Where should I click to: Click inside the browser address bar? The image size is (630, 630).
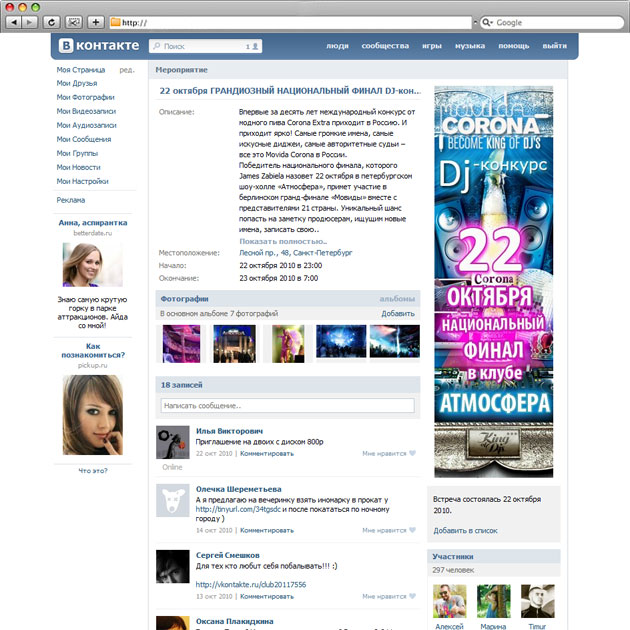(x=290, y=22)
